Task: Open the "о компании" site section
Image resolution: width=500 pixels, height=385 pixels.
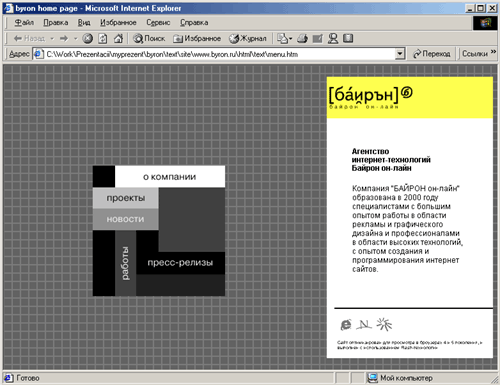Action: click(170, 177)
